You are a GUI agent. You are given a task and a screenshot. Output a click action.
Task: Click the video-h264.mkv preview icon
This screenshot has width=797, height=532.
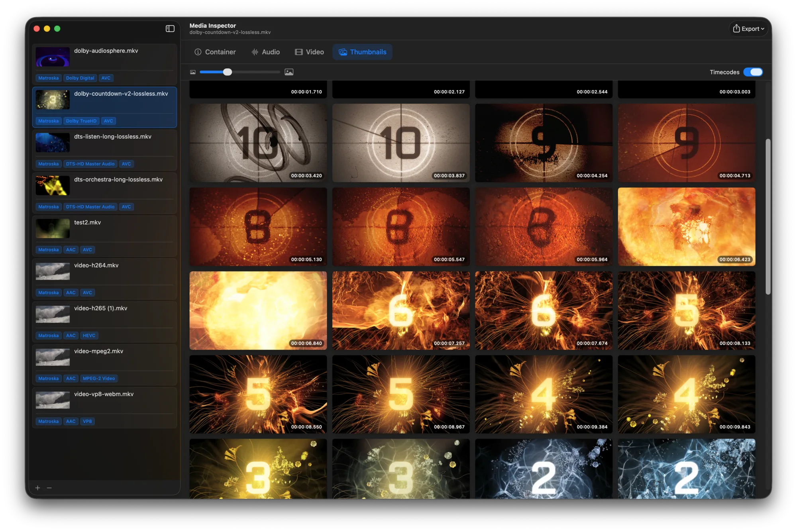coord(53,271)
